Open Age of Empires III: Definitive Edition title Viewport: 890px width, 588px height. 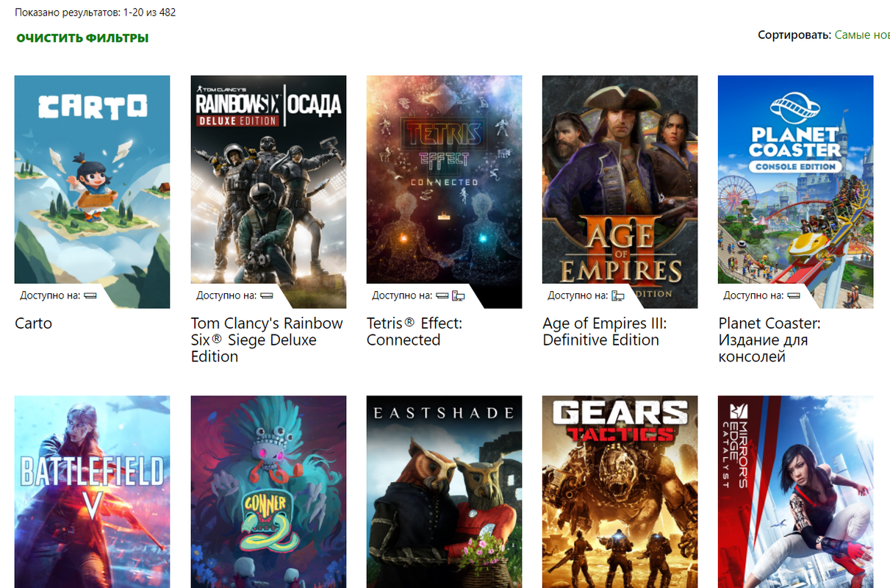click(605, 331)
